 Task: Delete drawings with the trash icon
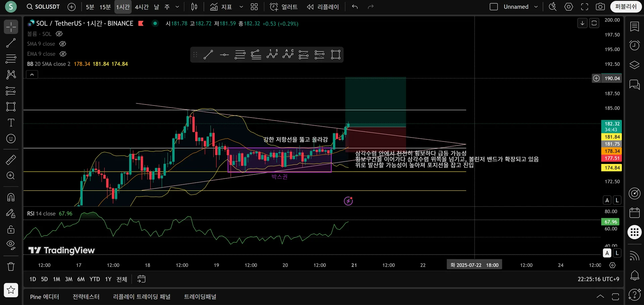click(x=11, y=266)
